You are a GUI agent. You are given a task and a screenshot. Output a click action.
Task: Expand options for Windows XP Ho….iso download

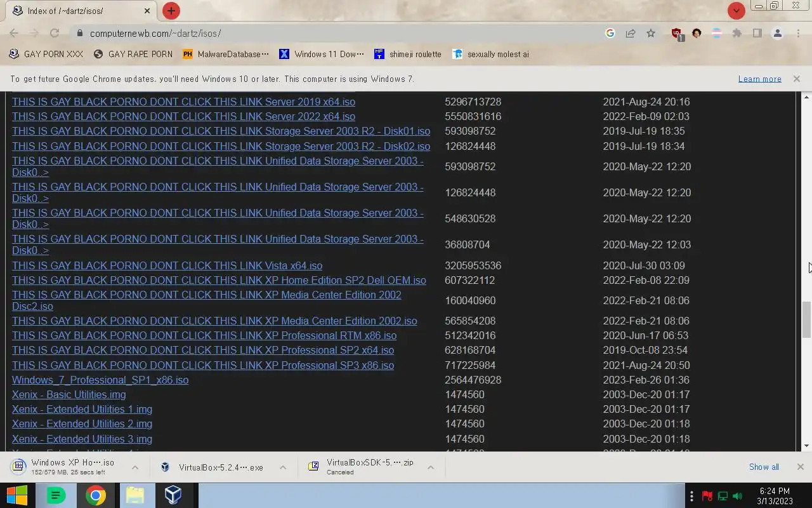[x=135, y=467]
